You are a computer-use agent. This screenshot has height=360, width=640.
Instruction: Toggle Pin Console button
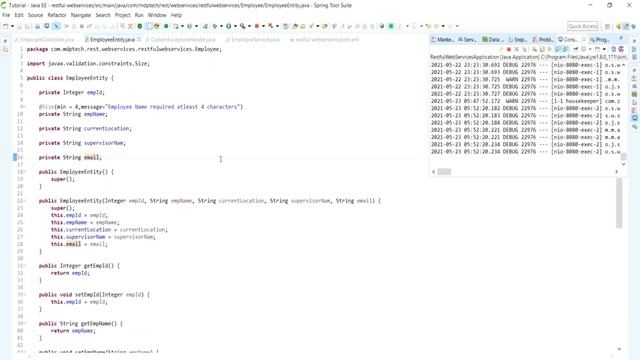point(576,49)
